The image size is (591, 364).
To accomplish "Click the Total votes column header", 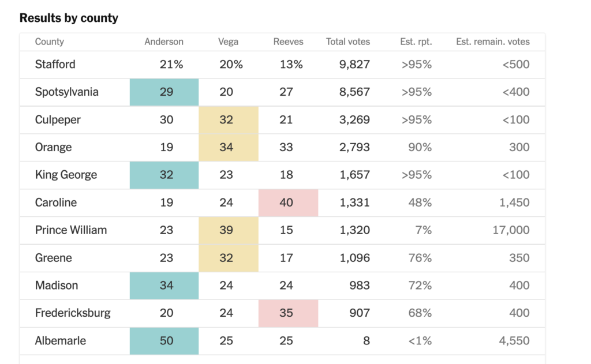I will coord(348,42).
